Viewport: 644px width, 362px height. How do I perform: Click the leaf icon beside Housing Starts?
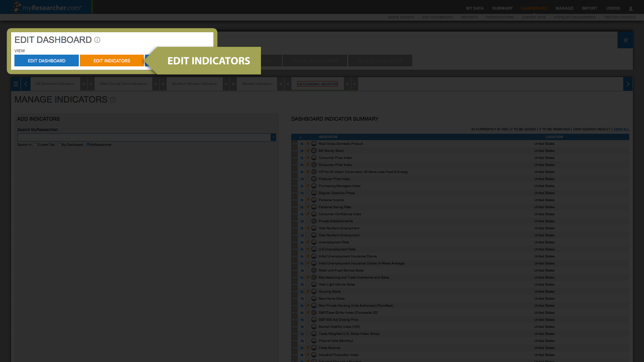click(308, 291)
